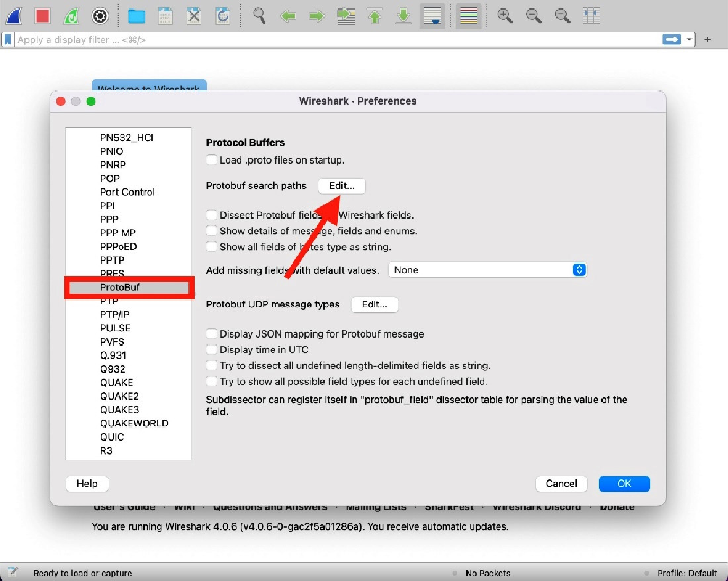Click the find packet magnifier icon
The image size is (728, 581).
[259, 16]
